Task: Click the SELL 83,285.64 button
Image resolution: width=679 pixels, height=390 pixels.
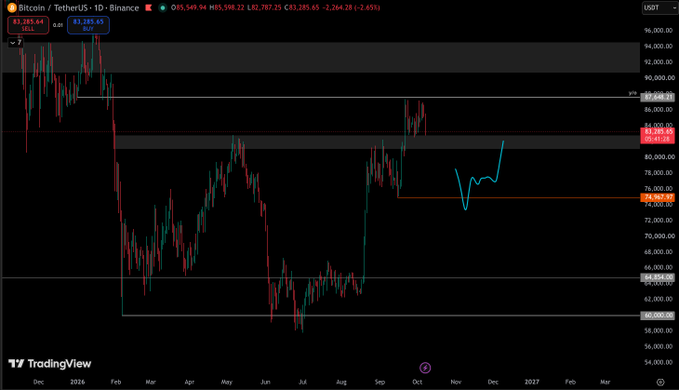Action: [x=28, y=25]
